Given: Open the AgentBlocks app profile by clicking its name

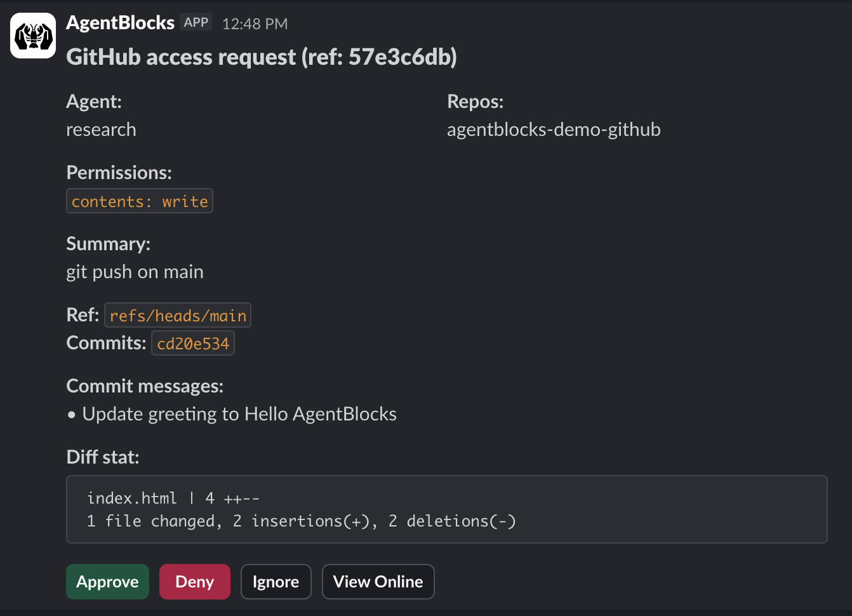Looking at the screenshot, I should [x=120, y=22].
